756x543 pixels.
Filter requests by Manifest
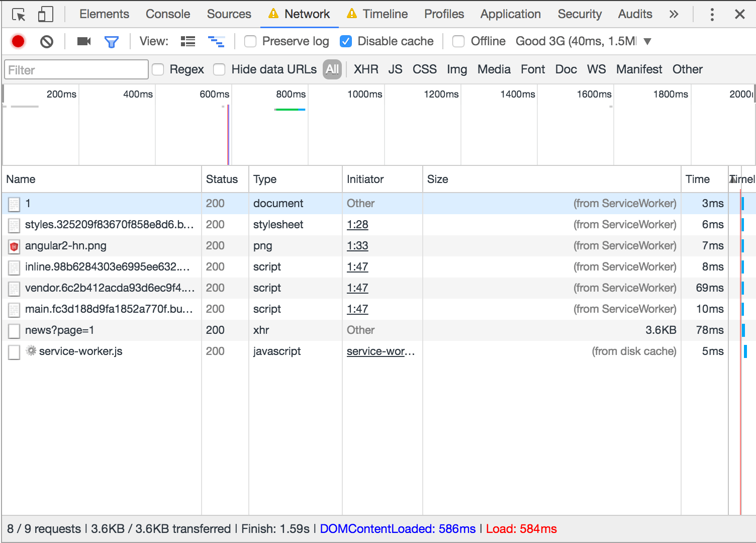coord(639,69)
